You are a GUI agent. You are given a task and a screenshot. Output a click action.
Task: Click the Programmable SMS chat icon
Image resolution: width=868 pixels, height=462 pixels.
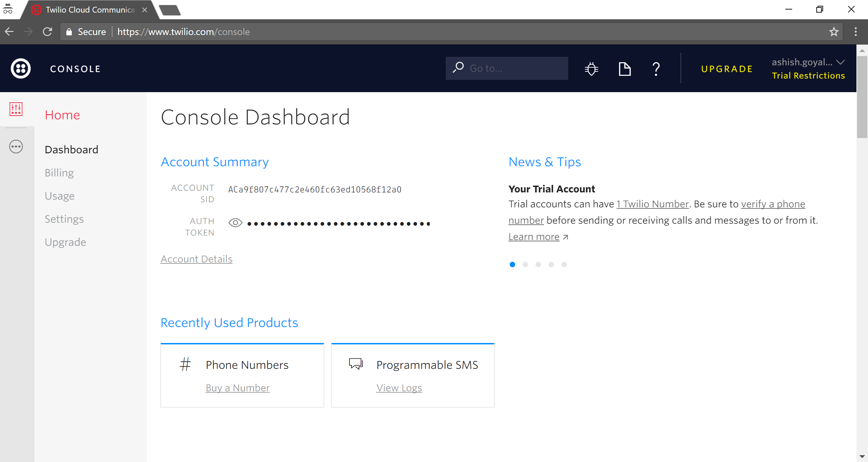356,364
